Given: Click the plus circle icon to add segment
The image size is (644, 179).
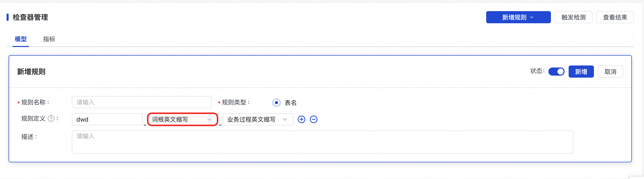Looking at the screenshot, I should click(301, 119).
